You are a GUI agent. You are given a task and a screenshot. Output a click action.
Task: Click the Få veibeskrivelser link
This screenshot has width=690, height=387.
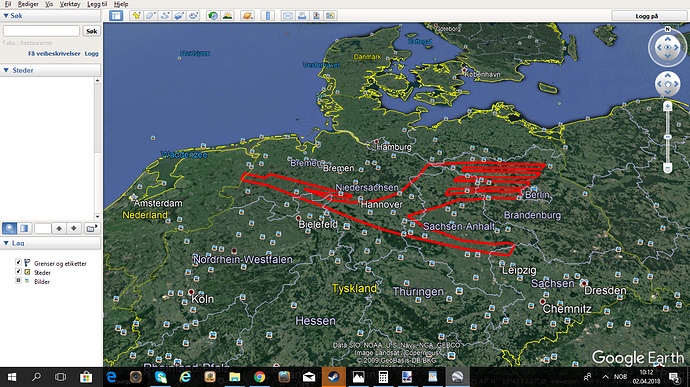click(x=54, y=54)
